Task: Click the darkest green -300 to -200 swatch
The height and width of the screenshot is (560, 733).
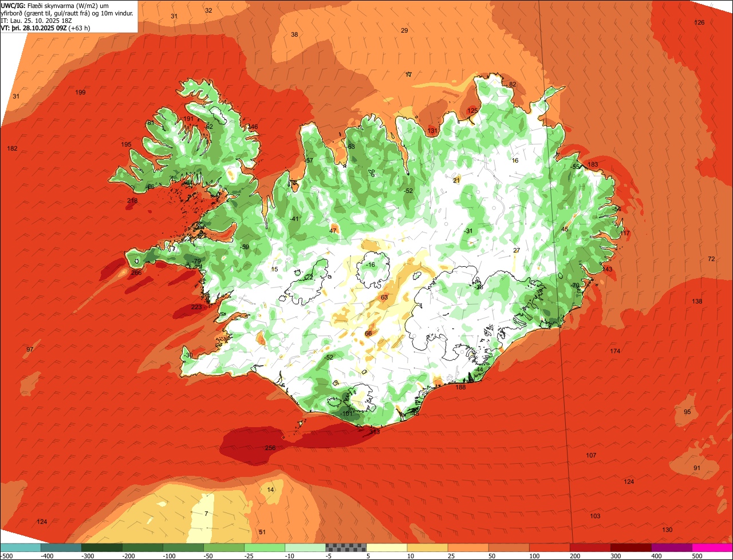Action: [x=102, y=548]
